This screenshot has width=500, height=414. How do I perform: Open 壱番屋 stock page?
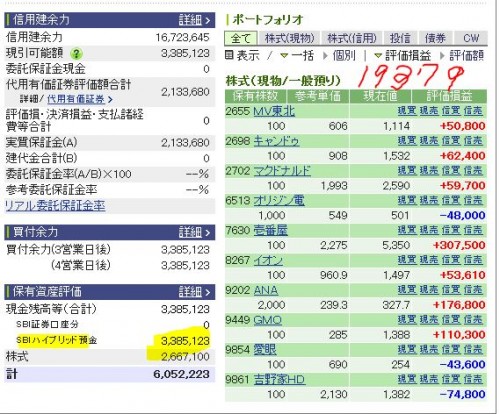[271, 230]
